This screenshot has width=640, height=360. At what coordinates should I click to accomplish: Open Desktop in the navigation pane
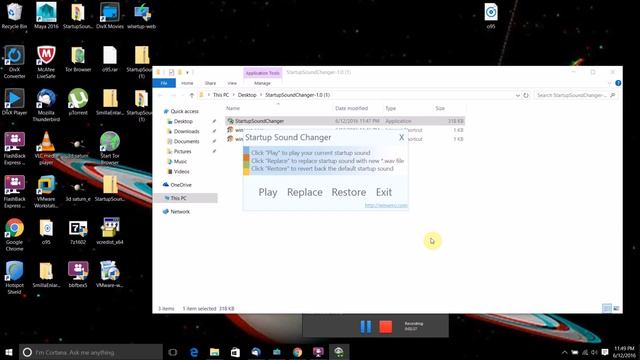(x=183, y=122)
